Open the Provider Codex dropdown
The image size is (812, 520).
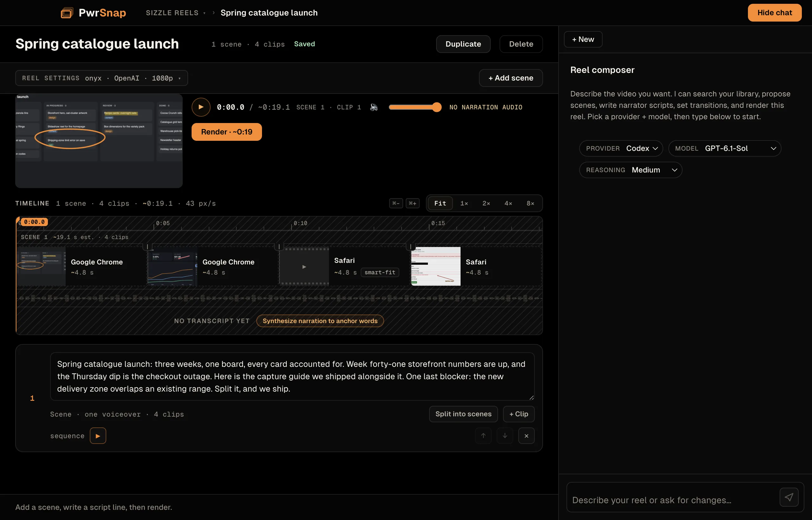[x=621, y=148]
